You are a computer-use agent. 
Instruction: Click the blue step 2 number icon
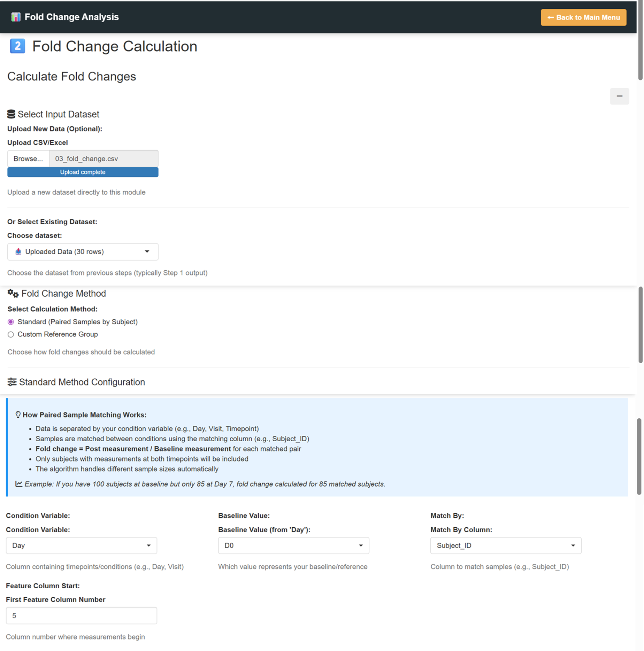coord(17,46)
